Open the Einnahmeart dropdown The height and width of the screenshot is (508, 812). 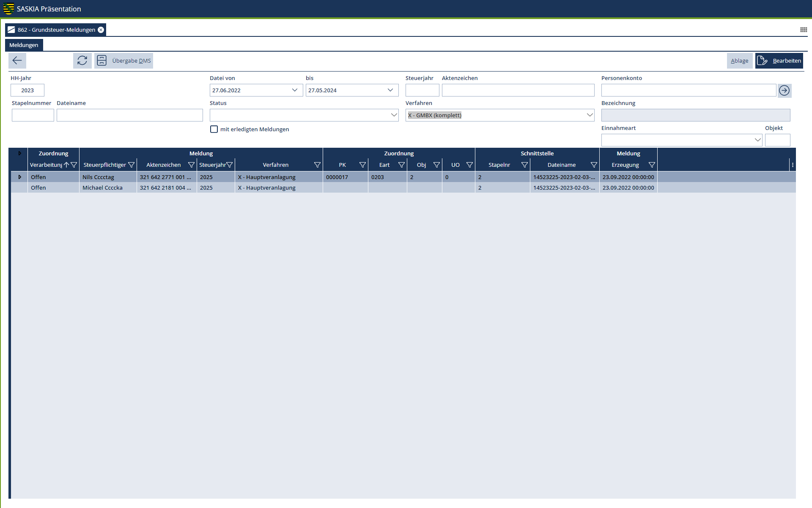click(757, 140)
